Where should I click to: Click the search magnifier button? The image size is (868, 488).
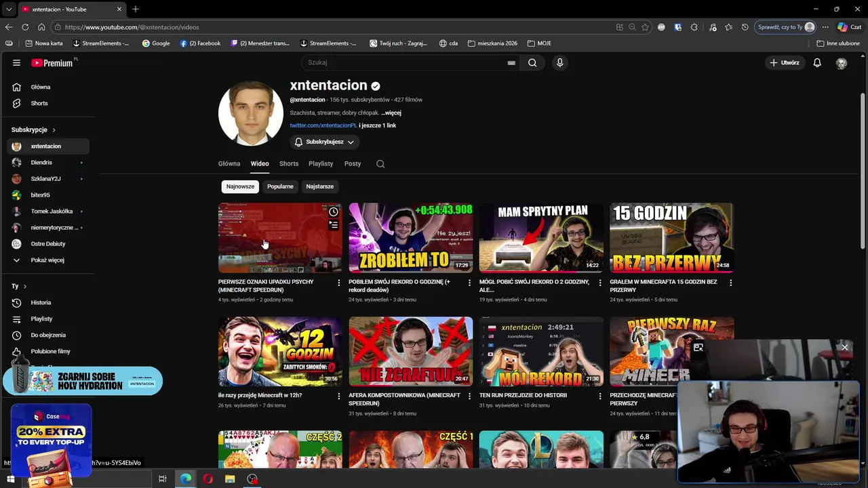point(532,62)
